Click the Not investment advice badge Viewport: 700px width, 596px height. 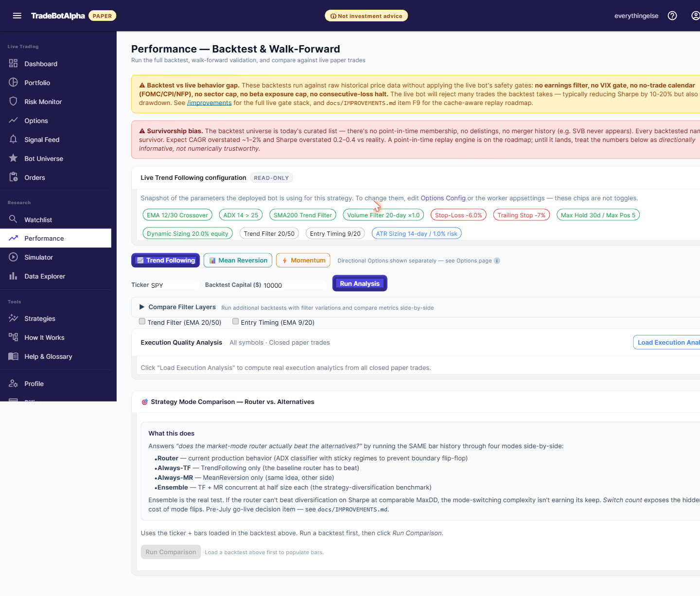[366, 16]
